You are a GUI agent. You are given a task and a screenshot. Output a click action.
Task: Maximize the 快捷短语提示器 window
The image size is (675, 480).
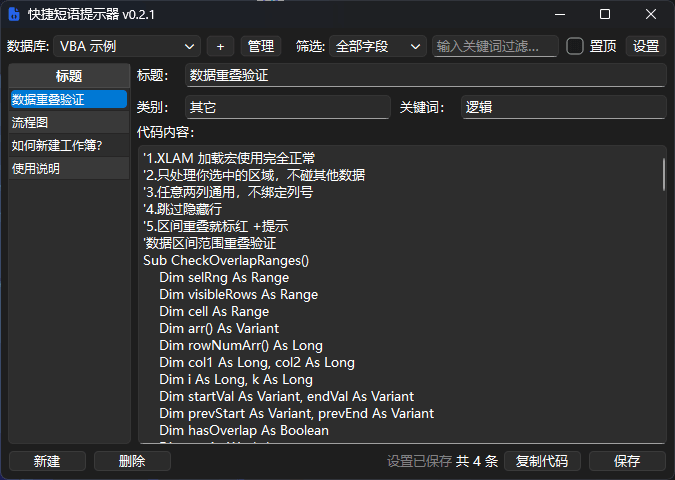pyautogui.click(x=605, y=14)
